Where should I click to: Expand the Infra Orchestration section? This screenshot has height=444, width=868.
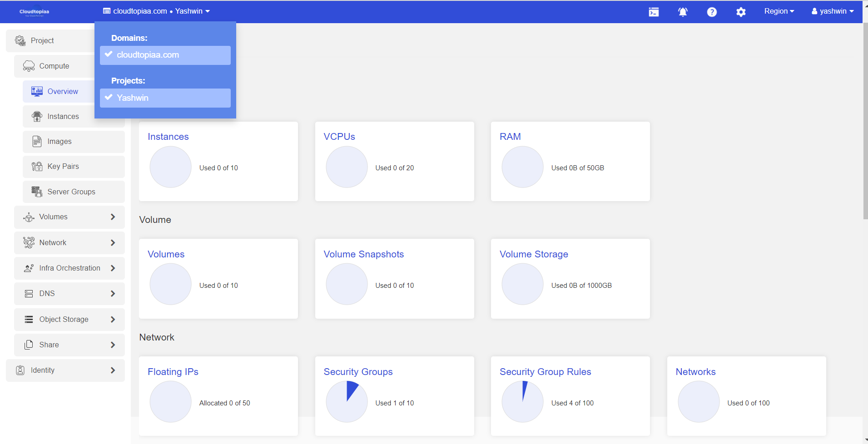point(69,268)
